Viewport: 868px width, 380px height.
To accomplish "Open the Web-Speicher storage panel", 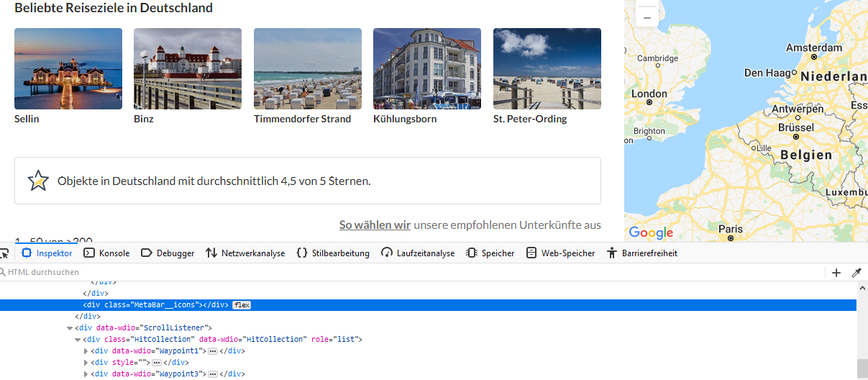I will click(560, 253).
